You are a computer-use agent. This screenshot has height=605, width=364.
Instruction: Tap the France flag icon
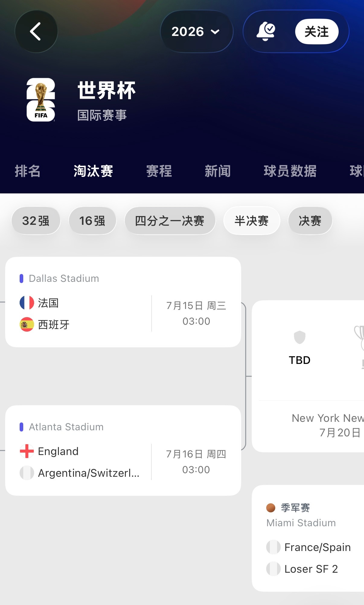pyautogui.click(x=27, y=303)
